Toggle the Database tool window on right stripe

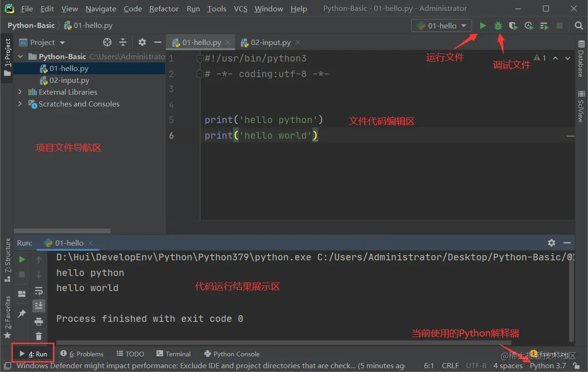click(x=581, y=59)
